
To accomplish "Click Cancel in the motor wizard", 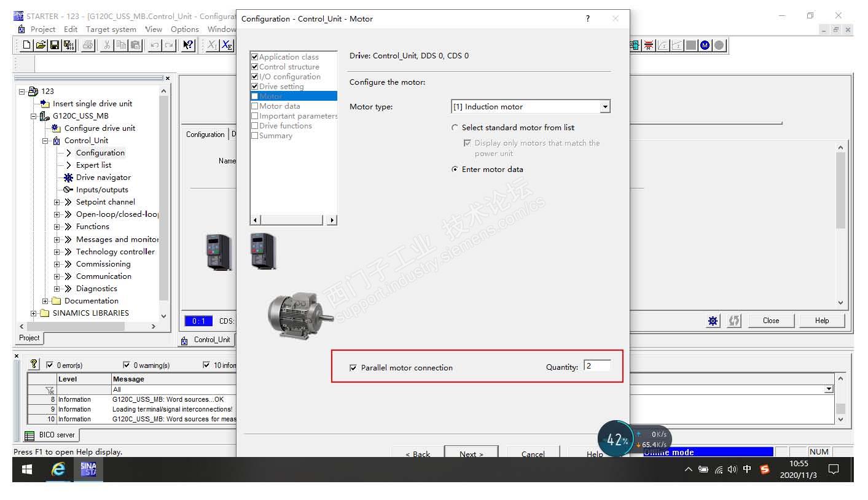I will 533,453.
